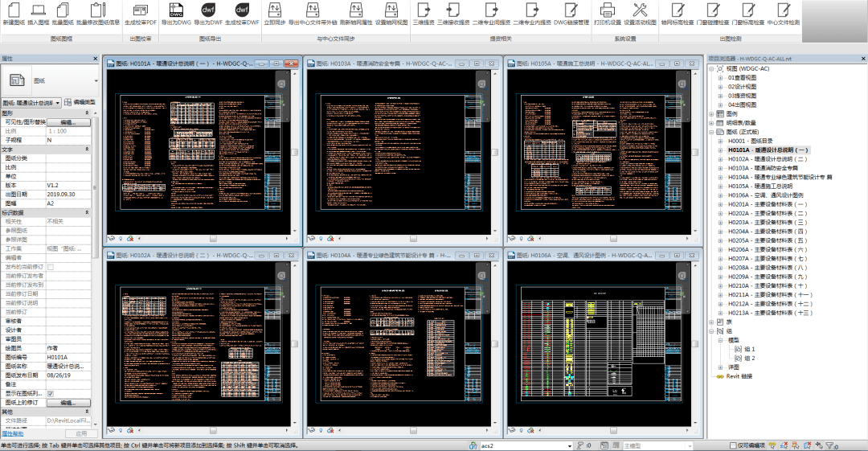Toggle 仅可编辑项 checkbox in status bar
This screenshot has width=868, height=451.
tap(733, 445)
